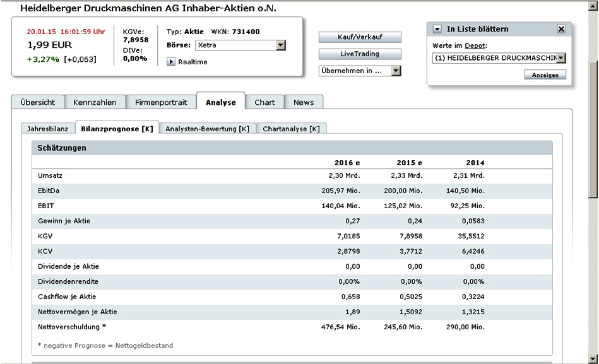
Task: Open the News tab
Action: coord(304,102)
